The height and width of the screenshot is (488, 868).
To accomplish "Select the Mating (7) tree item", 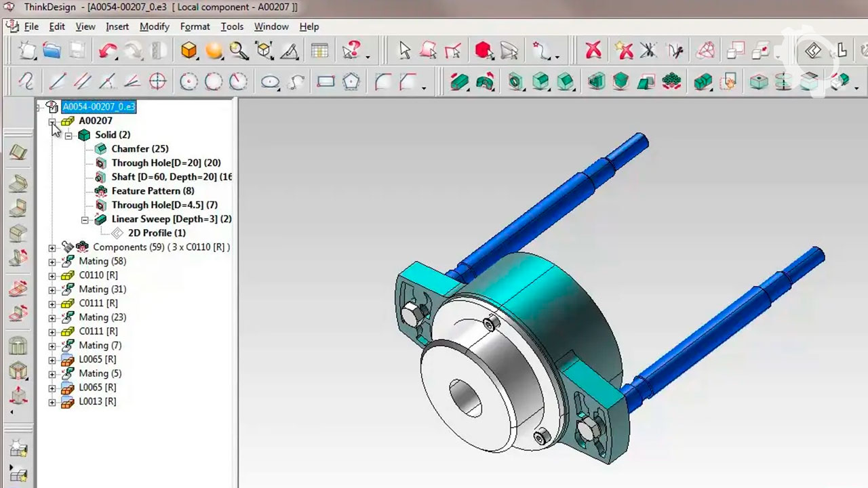I will tap(100, 346).
